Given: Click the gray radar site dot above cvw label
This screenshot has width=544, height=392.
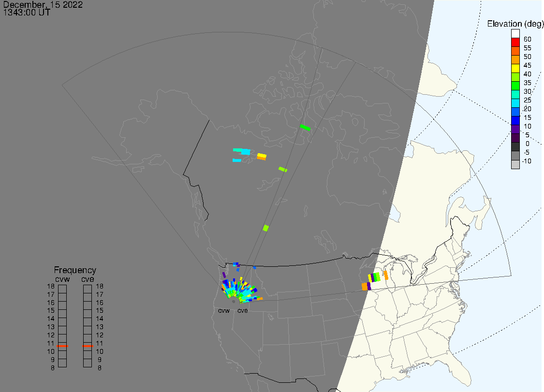Looking at the screenshot, I should pyautogui.click(x=234, y=302).
